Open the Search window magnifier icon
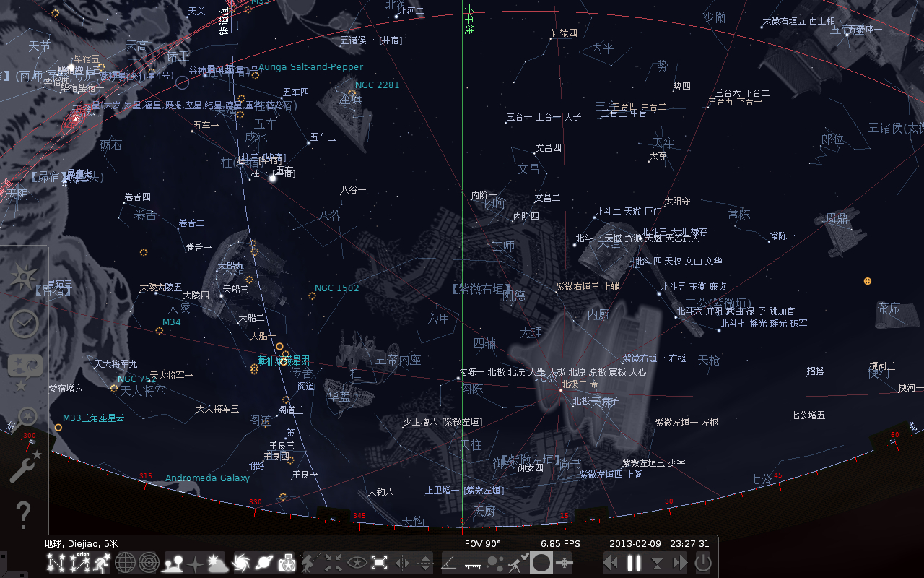This screenshot has width=924, height=578. point(27,416)
